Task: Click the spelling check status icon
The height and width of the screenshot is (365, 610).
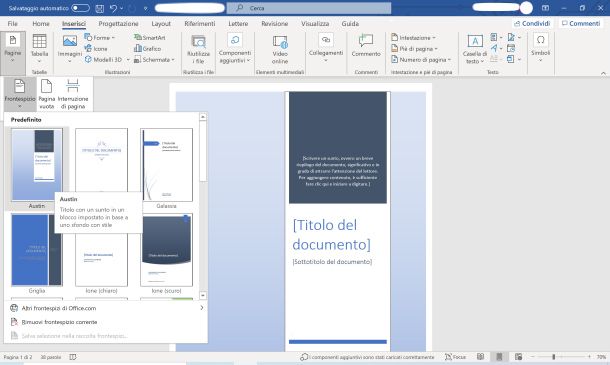Action: (72, 357)
